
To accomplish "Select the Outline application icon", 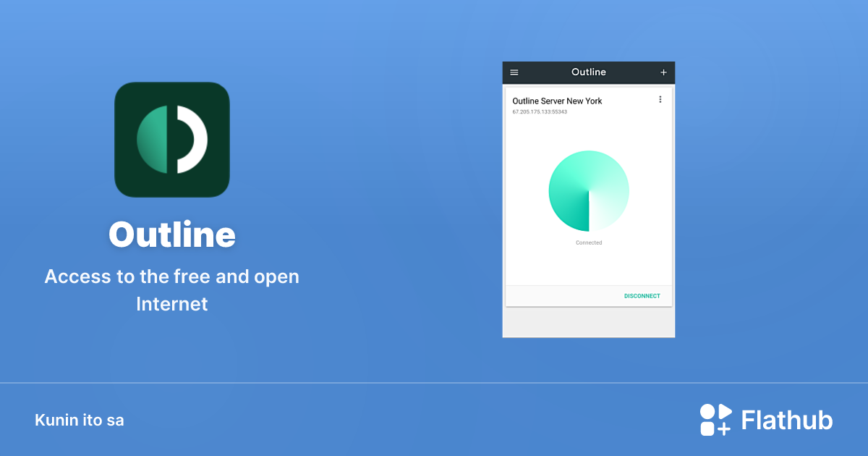I will (171, 139).
